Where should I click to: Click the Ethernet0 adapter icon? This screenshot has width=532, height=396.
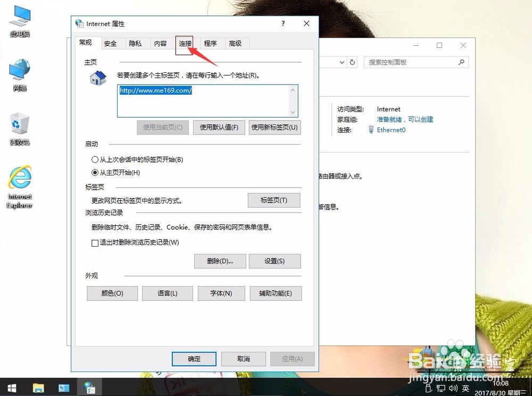[x=371, y=130]
